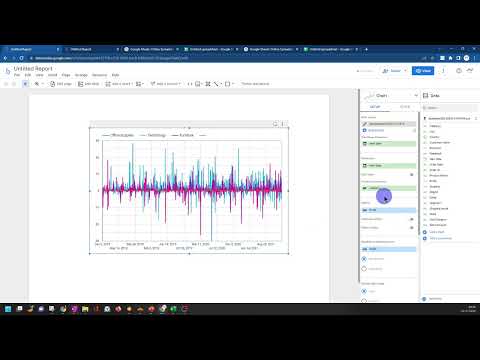Click the chart header icon left of the dots
This screenshot has height=360, width=480.
pos(275,124)
